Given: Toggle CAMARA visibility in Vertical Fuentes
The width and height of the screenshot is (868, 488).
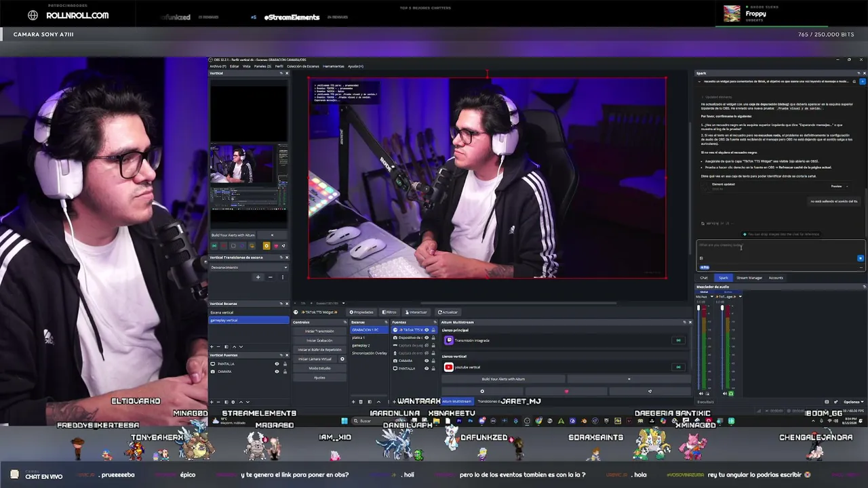Looking at the screenshot, I should [277, 371].
